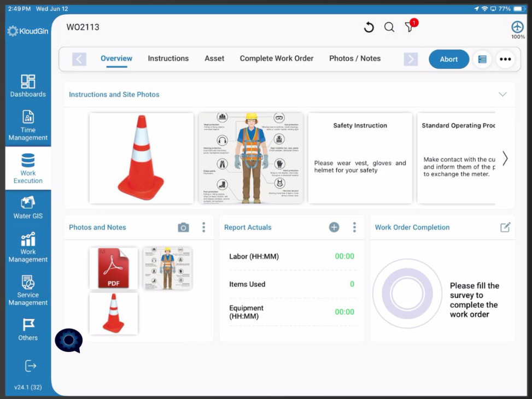Open the camera in Photos and Notes
The image size is (532, 399).
(183, 227)
